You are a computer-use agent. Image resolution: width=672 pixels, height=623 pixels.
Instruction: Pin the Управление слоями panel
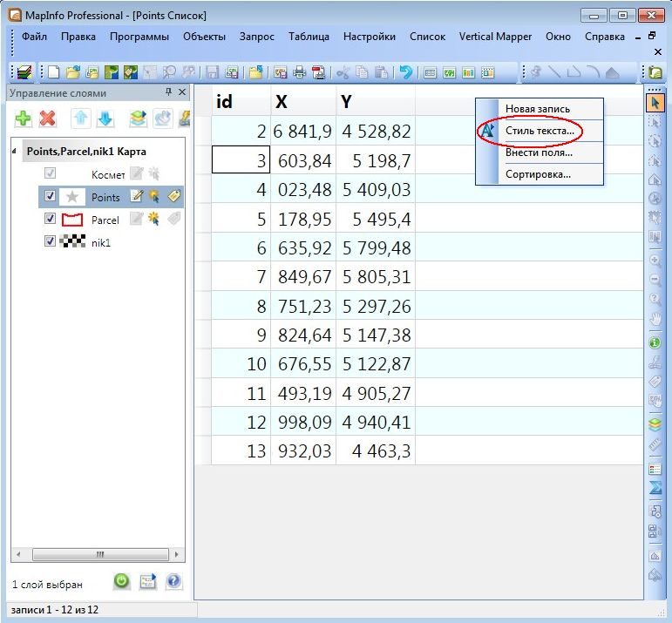[168, 91]
